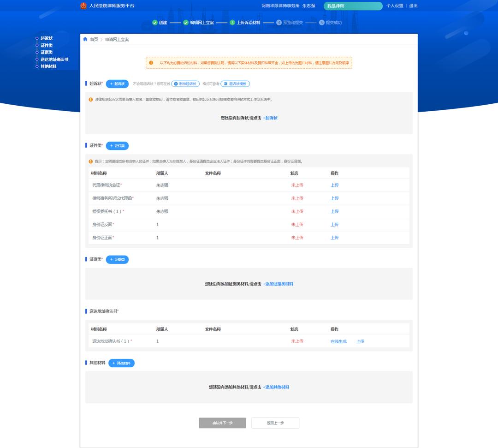498x448 pixels.
Task: Open 起诉状模板 template button
Action: [x=235, y=84]
